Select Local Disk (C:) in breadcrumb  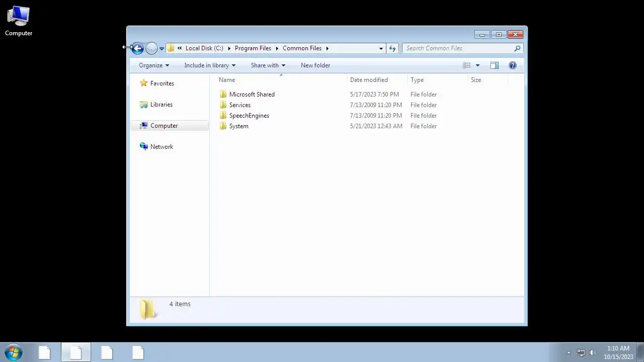click(204, 48)
